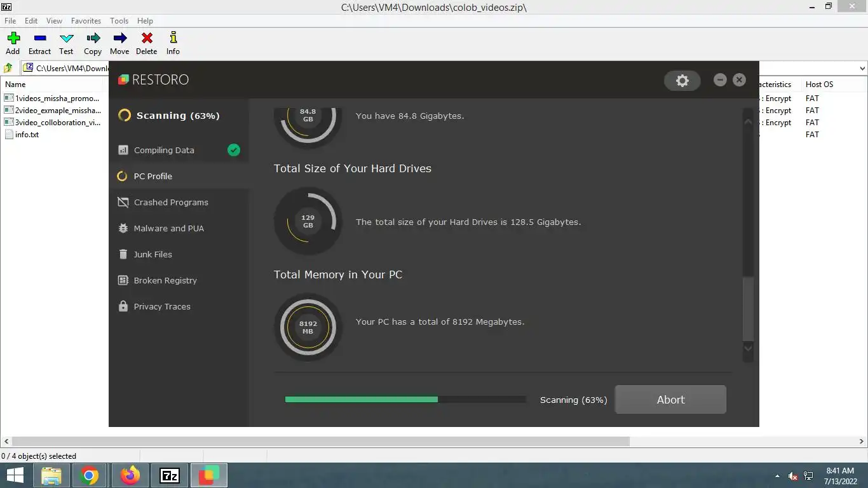Minimize the Restoro window
This screenshot has width=868, height=488.
pos(720,79)
